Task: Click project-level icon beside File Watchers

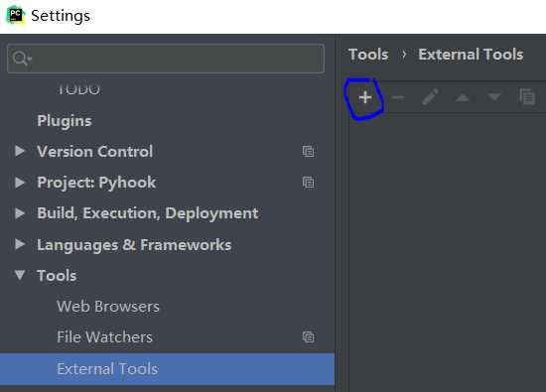Action: [x=308, y=337]
